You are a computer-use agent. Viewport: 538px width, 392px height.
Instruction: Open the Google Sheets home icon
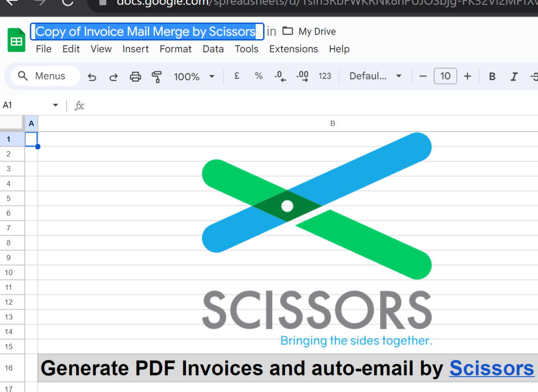click(17, 41)
